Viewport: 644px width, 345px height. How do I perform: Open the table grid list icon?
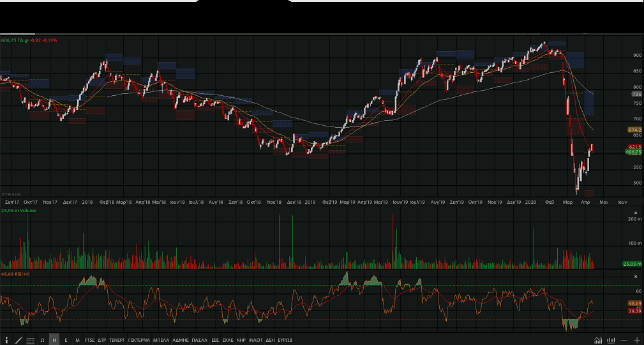click(x=31, y=340)
